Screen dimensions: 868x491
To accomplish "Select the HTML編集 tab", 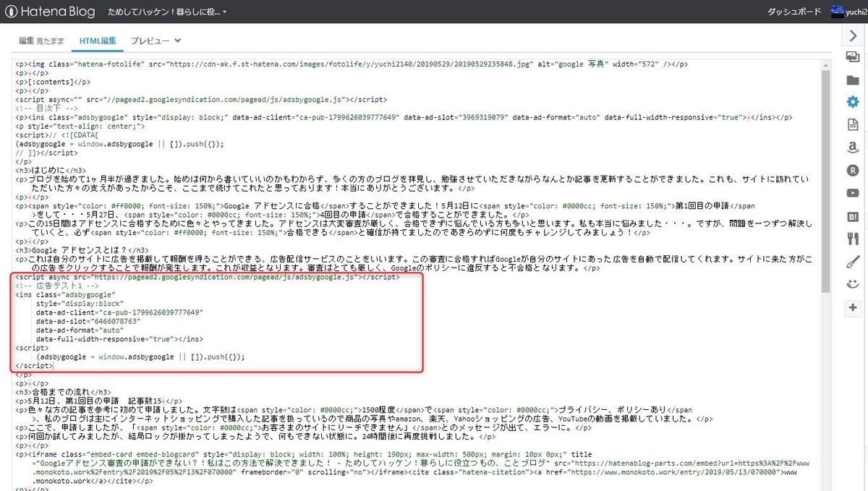I will [x=97, y=40].
